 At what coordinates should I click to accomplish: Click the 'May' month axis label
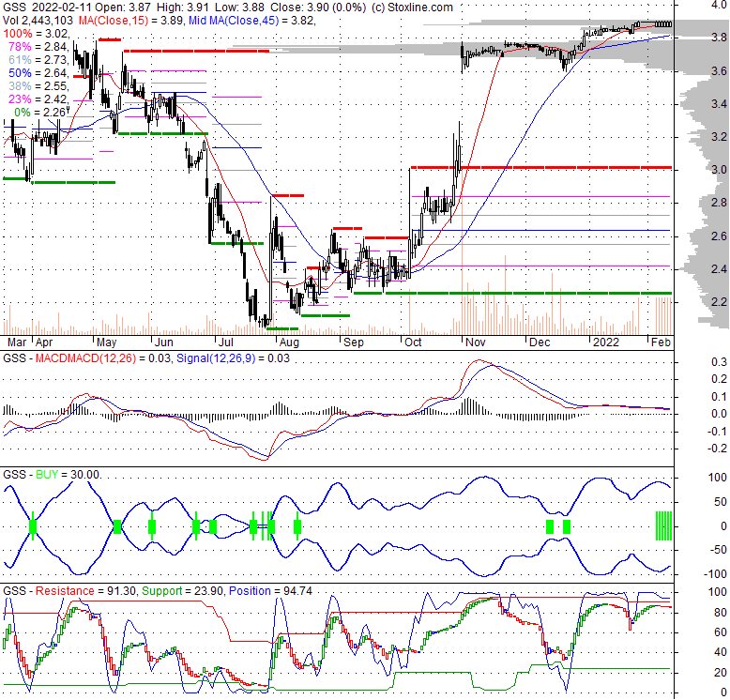click(107, 342)
